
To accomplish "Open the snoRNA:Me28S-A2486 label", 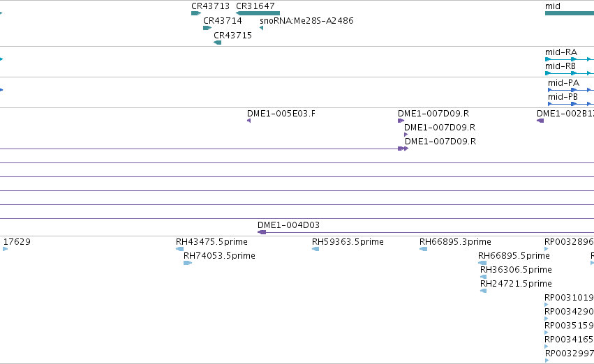I will click(306, 21).
